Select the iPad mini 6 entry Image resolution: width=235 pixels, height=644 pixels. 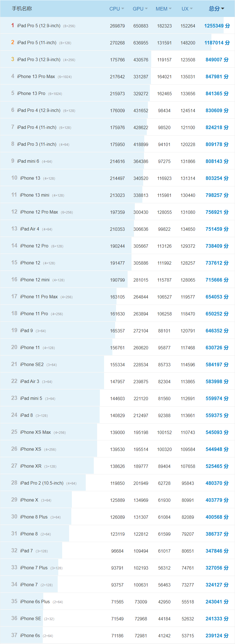click(x=28, y=161)
